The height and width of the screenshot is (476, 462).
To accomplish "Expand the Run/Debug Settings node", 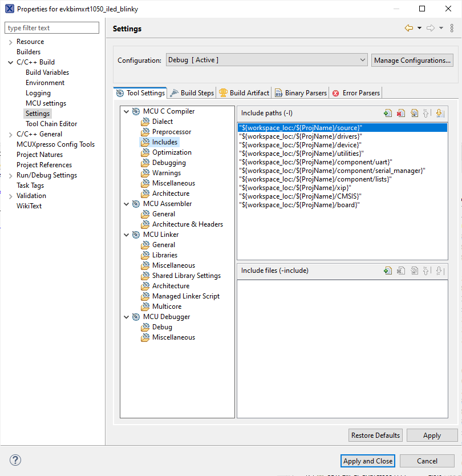I will tap(11, 176).
